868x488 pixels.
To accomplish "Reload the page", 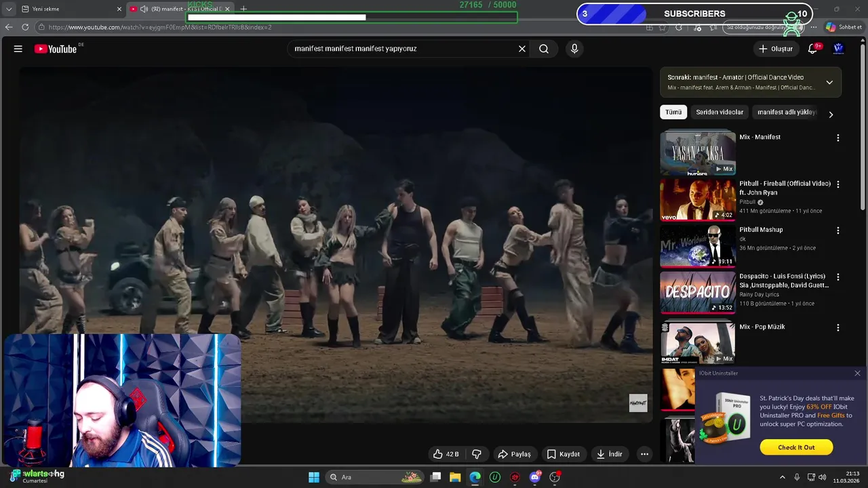I will 25,27.
